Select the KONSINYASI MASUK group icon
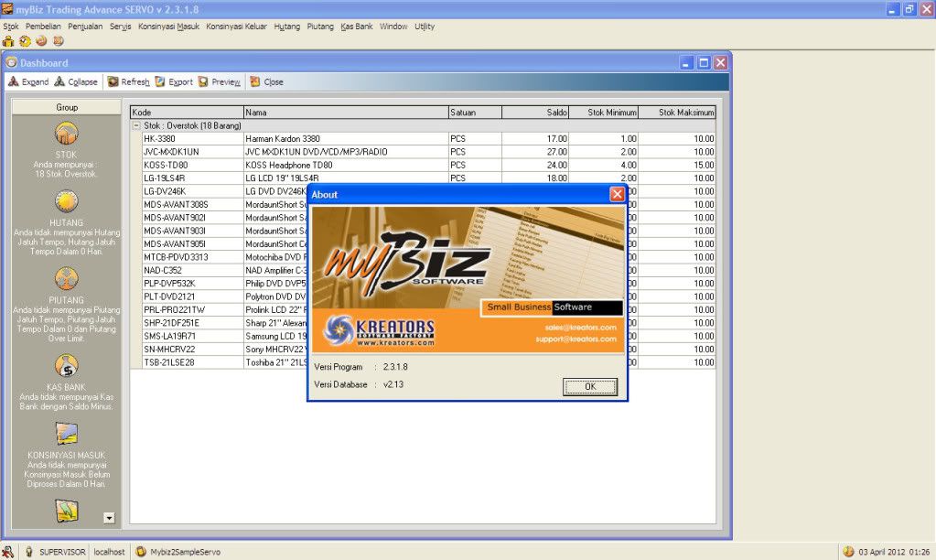936x560 pixels. [x=66, y=434]
